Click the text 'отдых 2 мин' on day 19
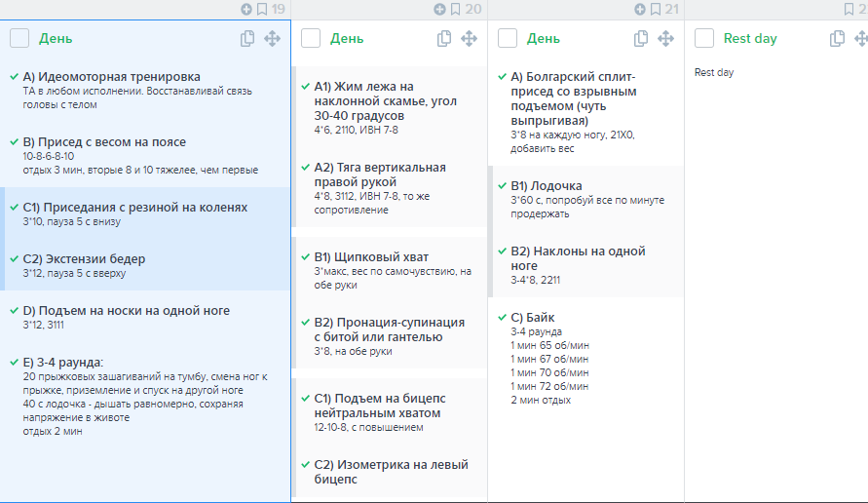Viewport: 868px width, 503px height. coord(53,431)
